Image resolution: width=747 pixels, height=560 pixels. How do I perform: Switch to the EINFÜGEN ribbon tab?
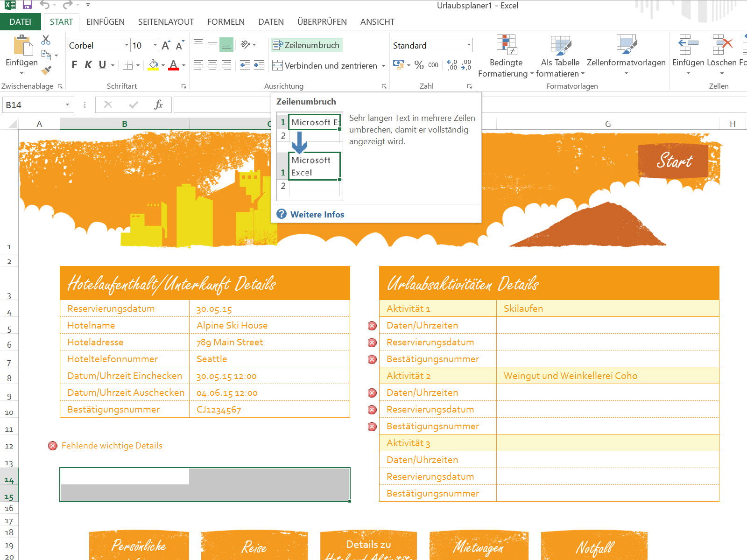click(x=106, y=21)
